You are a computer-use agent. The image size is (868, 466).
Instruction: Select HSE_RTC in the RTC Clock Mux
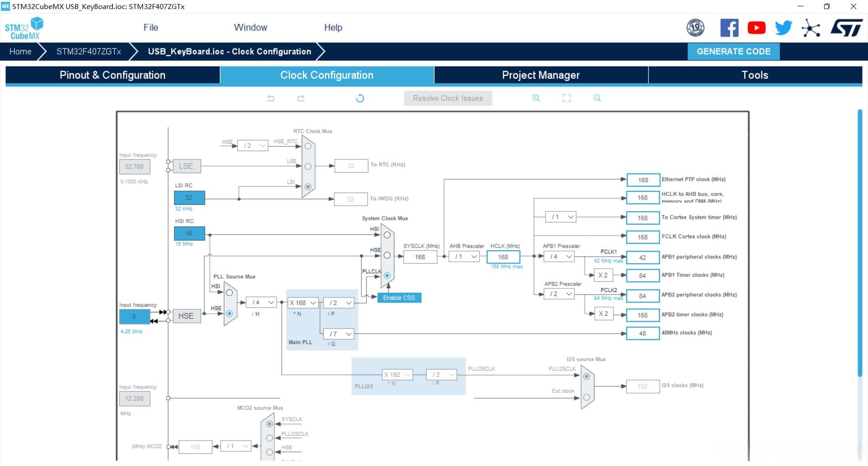click(308, 146)
